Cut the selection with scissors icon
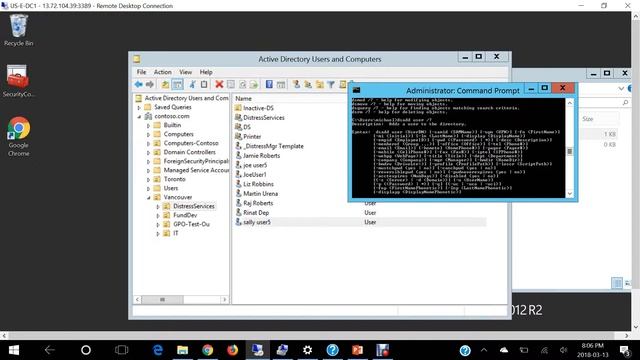 pyautogui.click(x=192, y=84)
